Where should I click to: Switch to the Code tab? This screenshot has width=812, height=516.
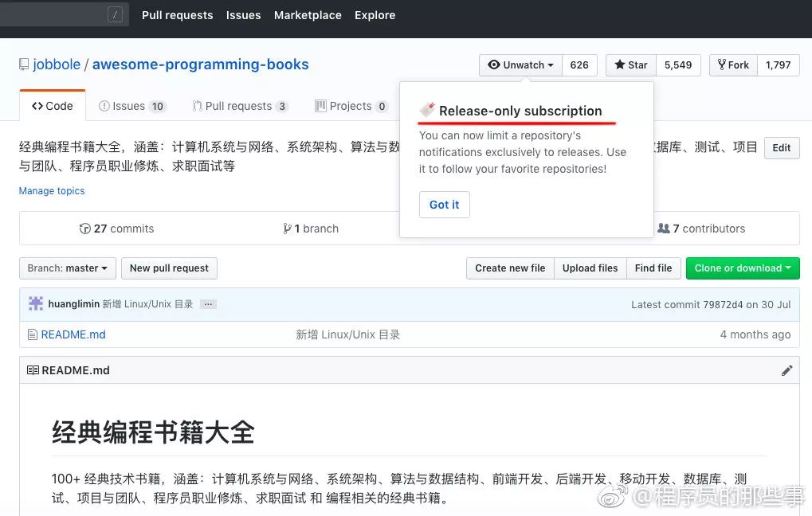point(53,106)
